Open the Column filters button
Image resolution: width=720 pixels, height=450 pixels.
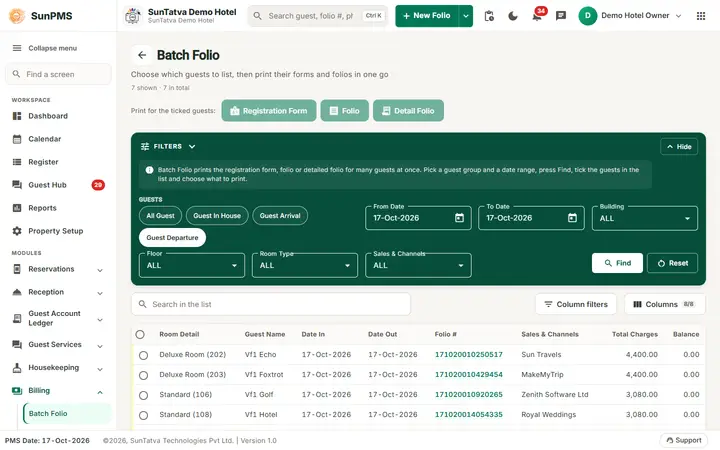[576, 304]
